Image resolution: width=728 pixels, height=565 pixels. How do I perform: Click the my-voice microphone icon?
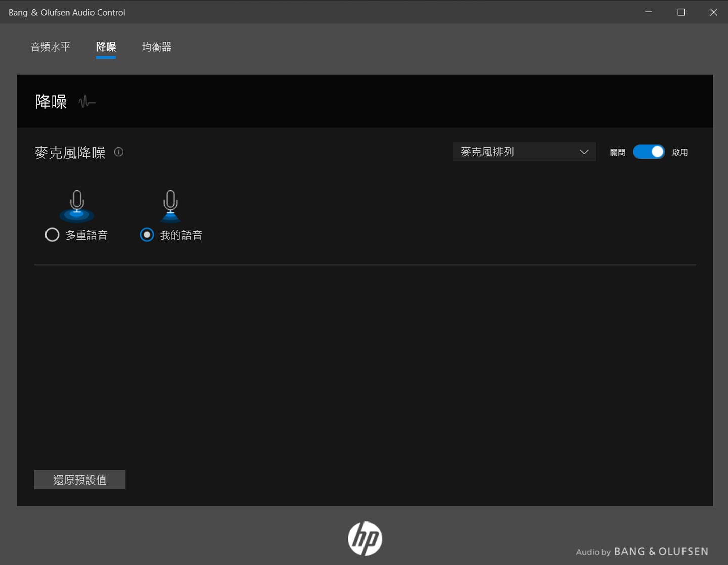pos(170,205)
